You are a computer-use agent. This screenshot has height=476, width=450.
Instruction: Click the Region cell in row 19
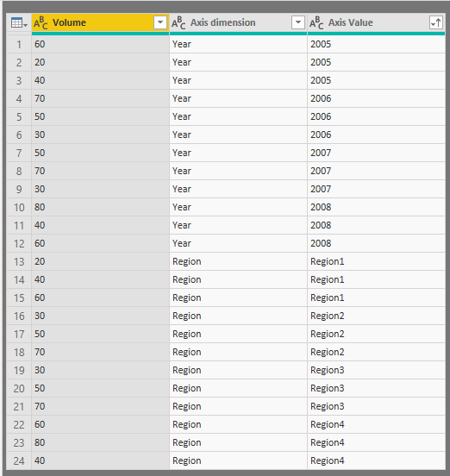point(238,370)
